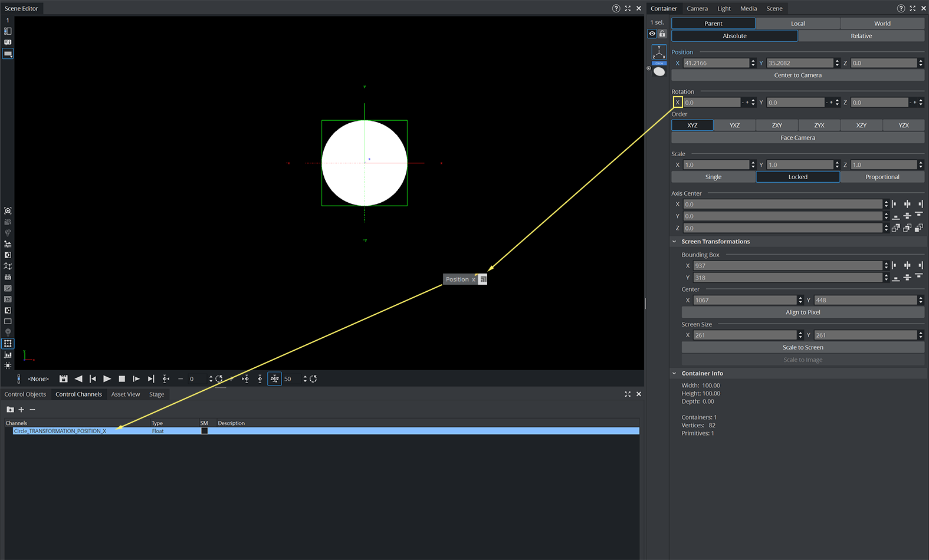Click the remove channel minus icon
The height and width of the screenshot is (560, 929).
(32, 410)
